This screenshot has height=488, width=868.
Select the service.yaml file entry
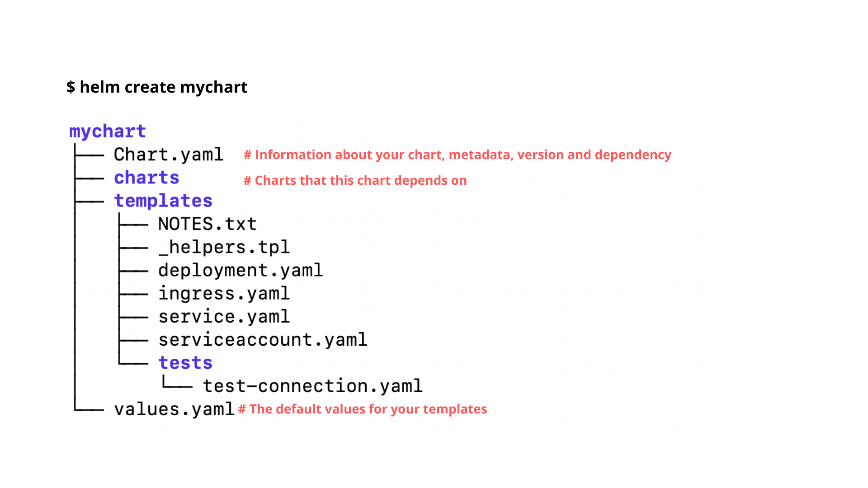[224, 316]
